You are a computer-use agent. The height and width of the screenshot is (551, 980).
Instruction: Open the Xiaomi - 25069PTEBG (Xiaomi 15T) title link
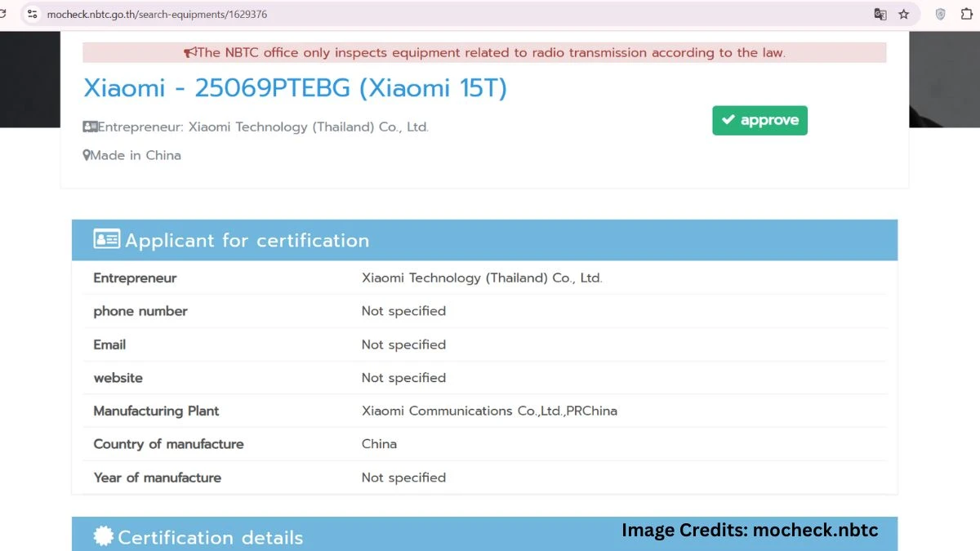(x=296, y=87)
